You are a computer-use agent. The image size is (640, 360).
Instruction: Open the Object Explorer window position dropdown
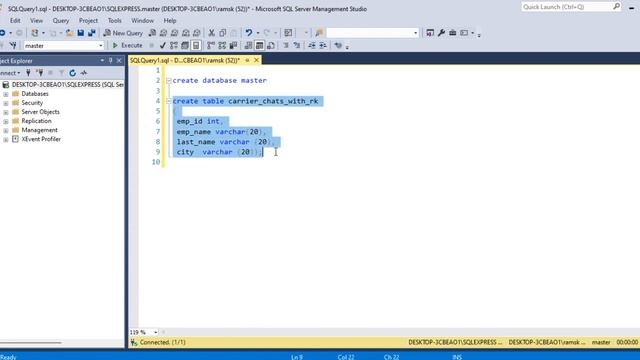[102, 60]
